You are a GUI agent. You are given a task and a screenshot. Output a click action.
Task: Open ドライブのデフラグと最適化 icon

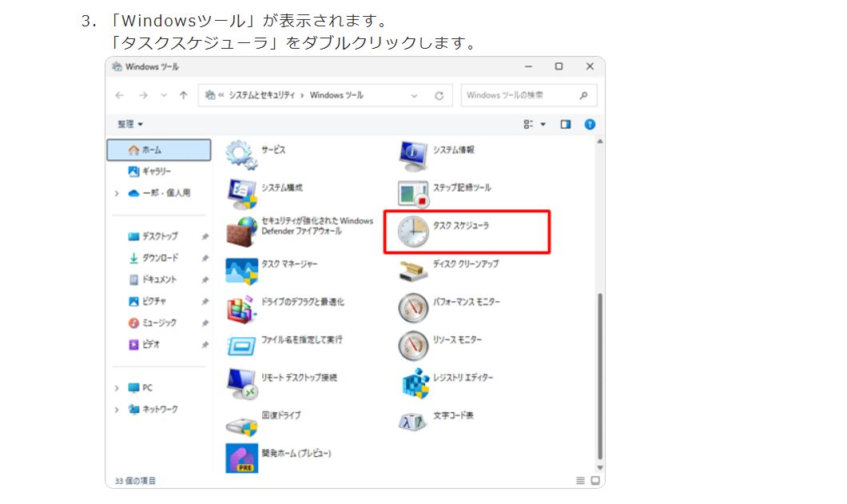241,308
